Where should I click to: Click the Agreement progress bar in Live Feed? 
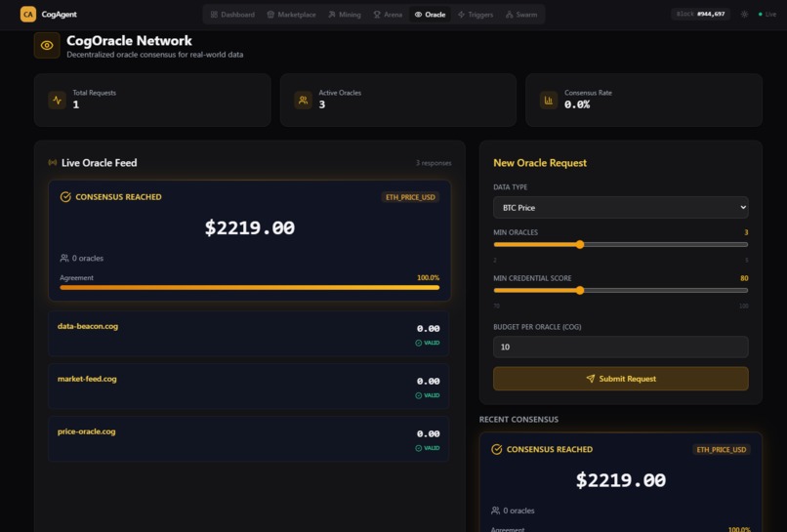[x=249, y=288]
